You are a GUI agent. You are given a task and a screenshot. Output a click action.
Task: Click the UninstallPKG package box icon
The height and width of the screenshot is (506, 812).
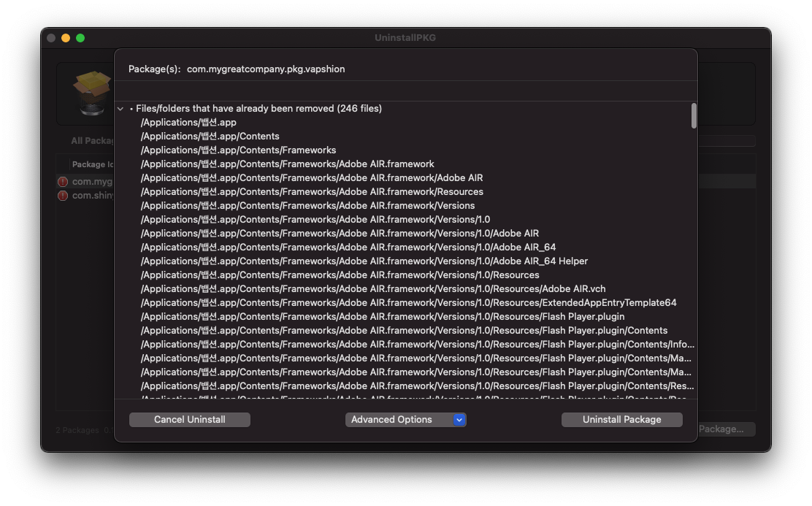pos(92,93)
